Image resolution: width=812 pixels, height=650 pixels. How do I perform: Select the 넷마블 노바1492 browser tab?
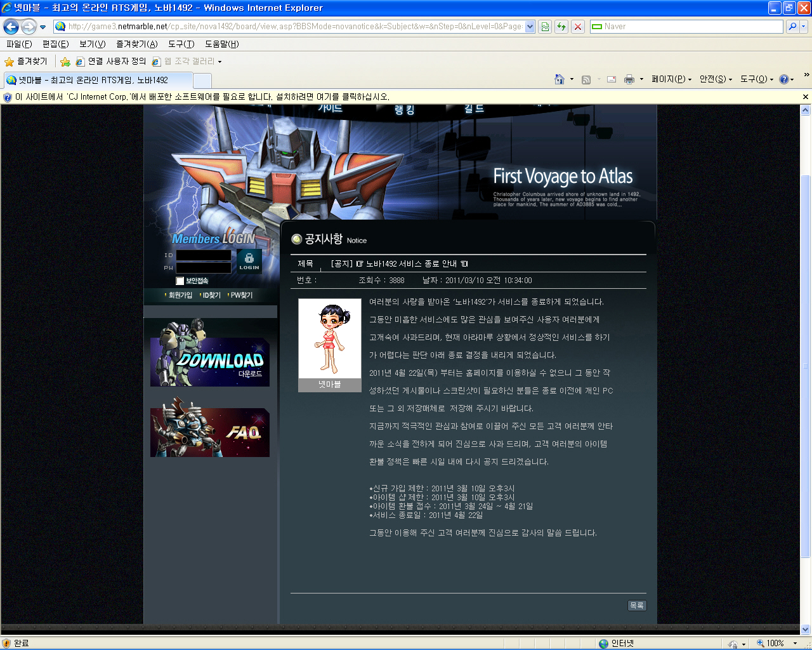(x=98, y=80)
